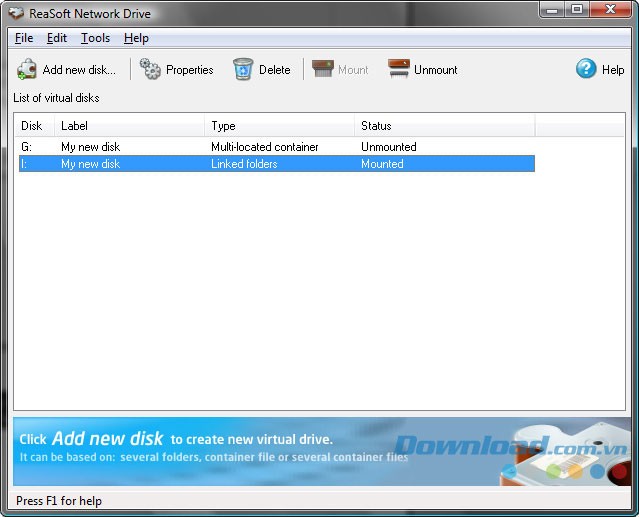The image size is (639, 517).
Task: Click the 'Mounted' status cell
Action: pyautogui.click(x=382, y=164)
